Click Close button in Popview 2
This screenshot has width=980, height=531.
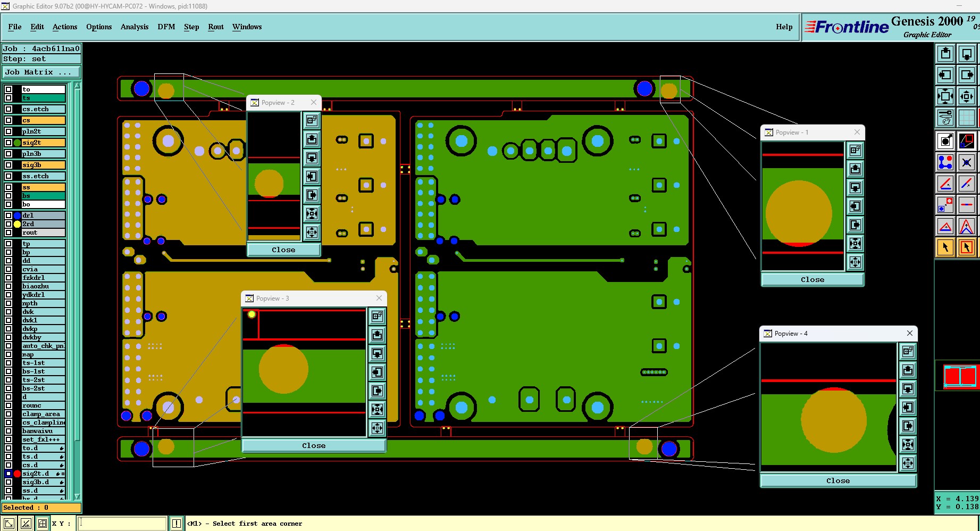pos(283,250)
